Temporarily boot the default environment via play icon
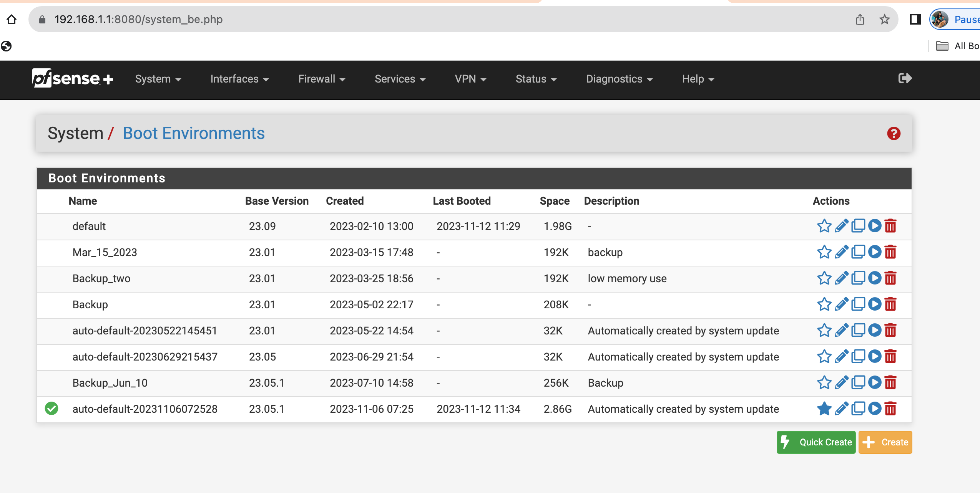This screenshot has width=980, height=493. coord(874,226)
